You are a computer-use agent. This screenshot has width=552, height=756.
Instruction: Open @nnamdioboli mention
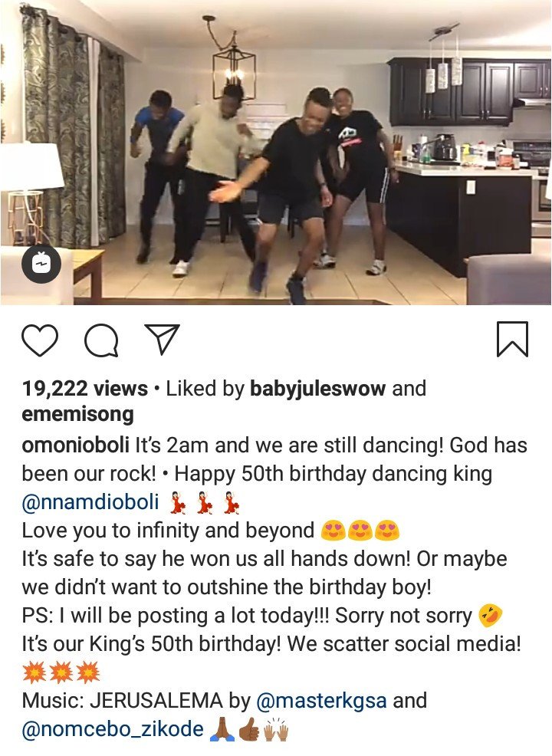coord(90,502)
